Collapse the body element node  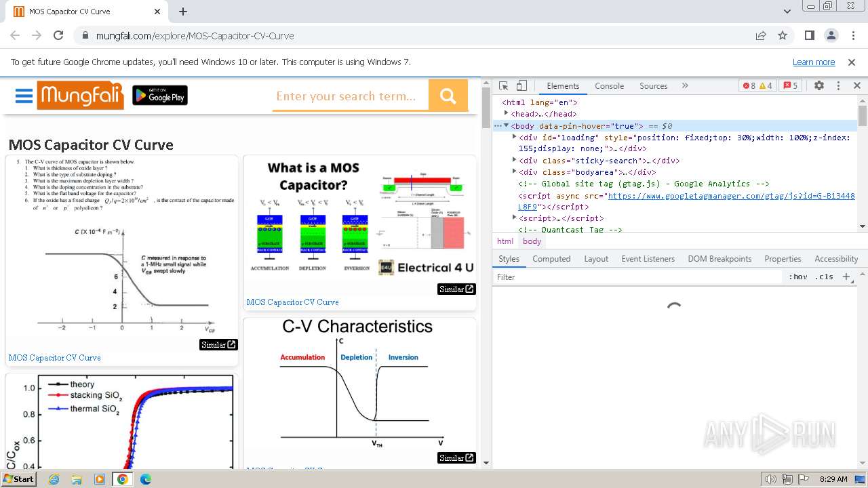pyautogui.click(x=506, y=125)
